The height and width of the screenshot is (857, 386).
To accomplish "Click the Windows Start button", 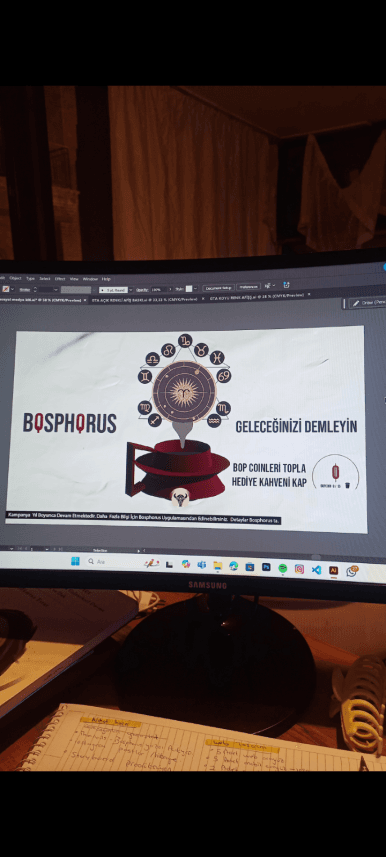I will (75, 561).
